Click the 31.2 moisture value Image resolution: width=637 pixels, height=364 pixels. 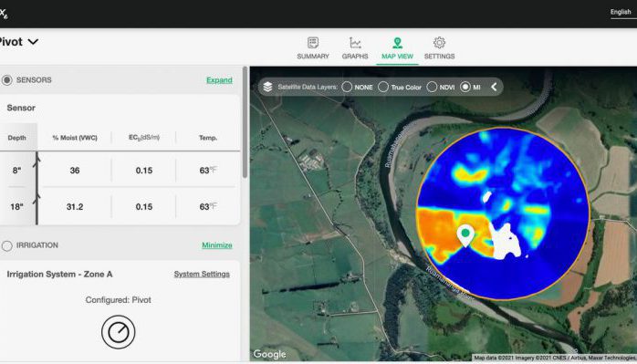pos(75,207)
